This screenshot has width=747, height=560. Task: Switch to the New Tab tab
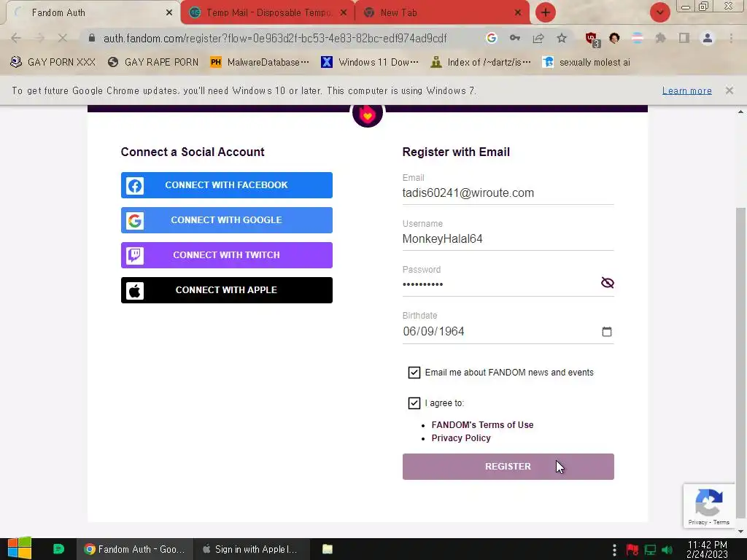441,13
